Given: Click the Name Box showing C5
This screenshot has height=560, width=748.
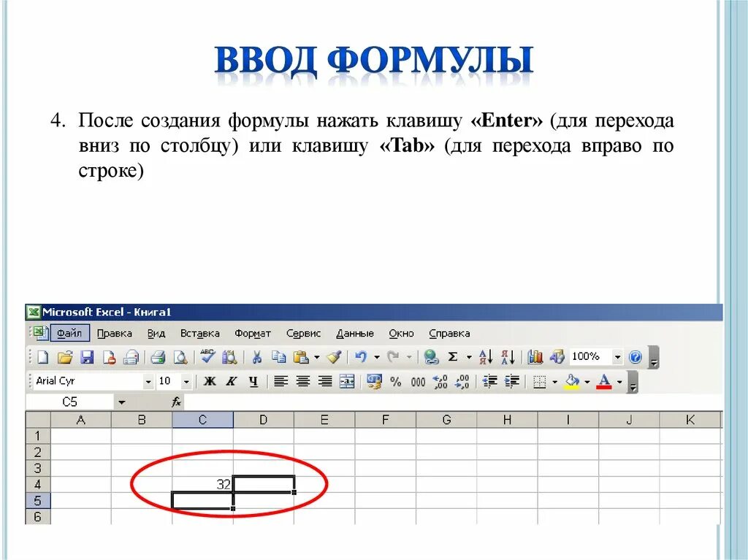Looking at the screenshot, I should (69, 402).
